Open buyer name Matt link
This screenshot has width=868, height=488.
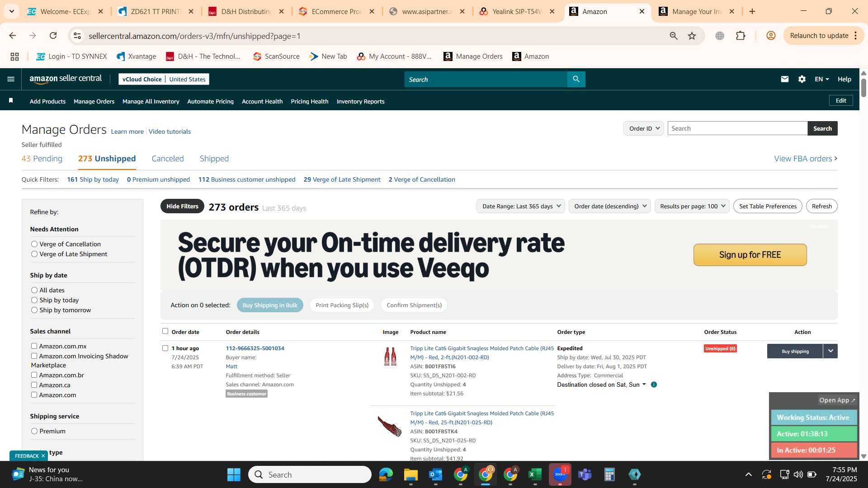[x=231, y=366]
